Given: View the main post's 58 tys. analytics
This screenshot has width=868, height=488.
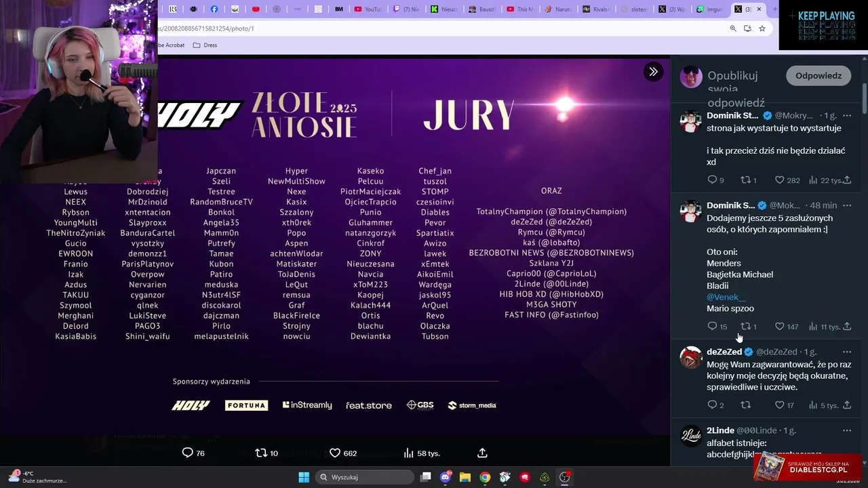Looking at the screenshot, I should 422,453.
